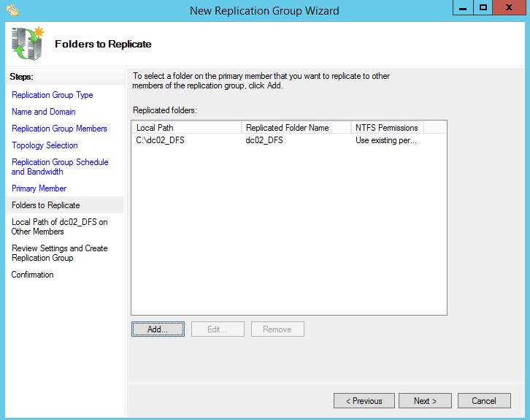Maximize the wizard window
Screen dimensions: 530x420
click(x=483, y=7)
